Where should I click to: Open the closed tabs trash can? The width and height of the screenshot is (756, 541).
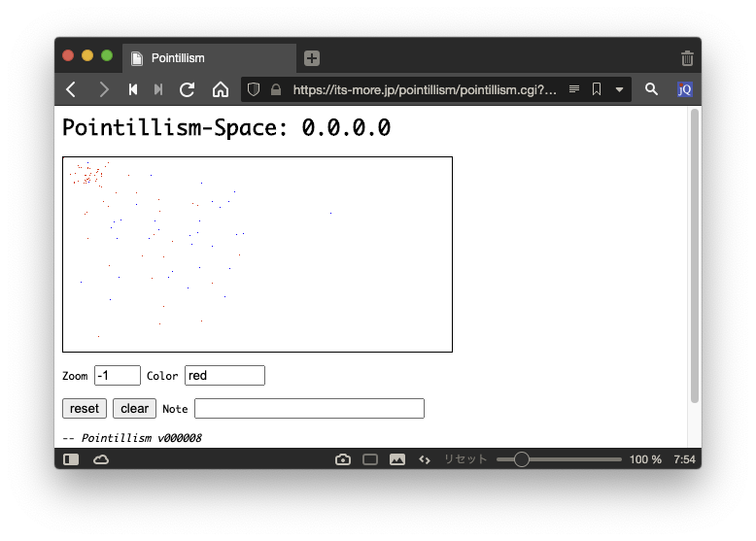coord(687,58)
